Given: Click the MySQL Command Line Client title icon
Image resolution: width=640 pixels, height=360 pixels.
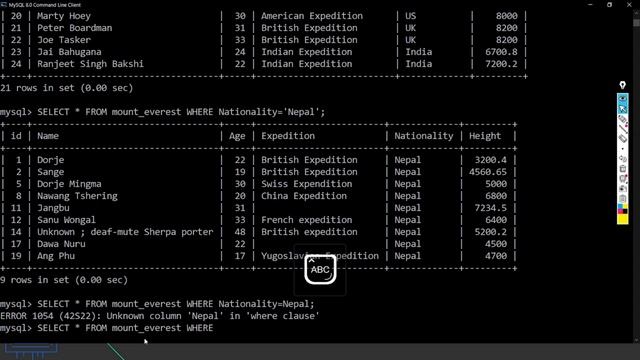Looking at the screenshot, I should (4, 4).
